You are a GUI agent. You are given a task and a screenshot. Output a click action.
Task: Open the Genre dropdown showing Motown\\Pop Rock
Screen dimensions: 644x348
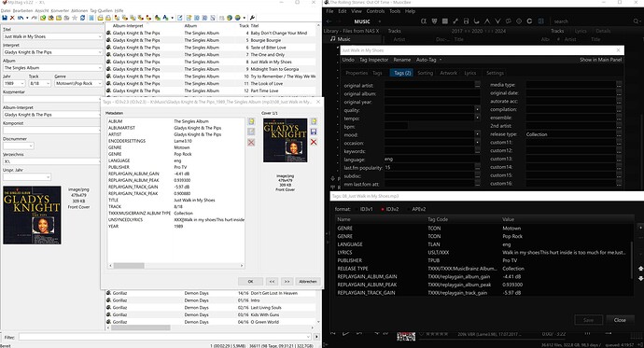click(x=100, y=83)
